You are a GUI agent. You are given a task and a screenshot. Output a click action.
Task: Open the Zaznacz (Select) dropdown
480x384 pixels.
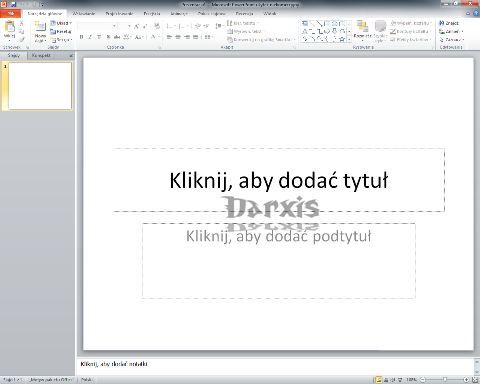451,40
